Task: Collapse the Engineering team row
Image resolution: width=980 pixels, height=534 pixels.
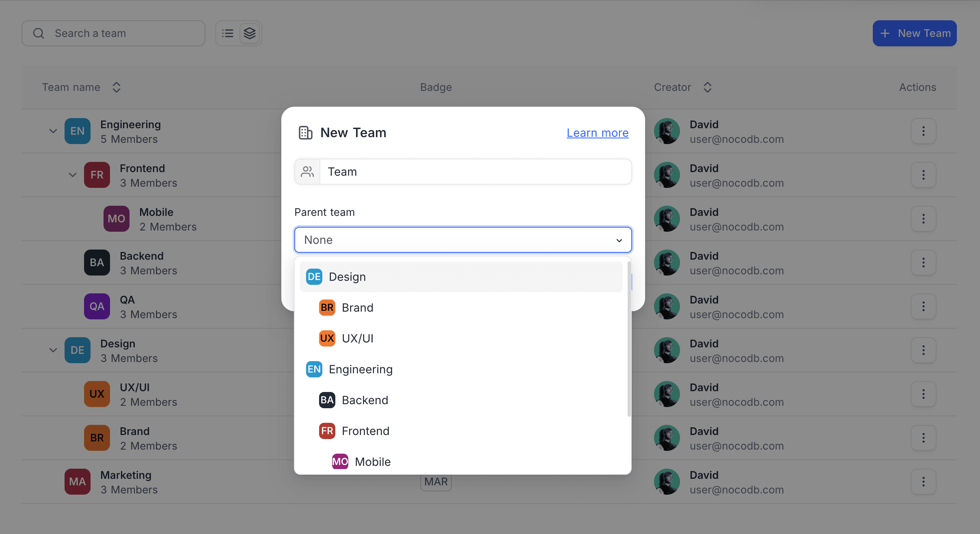Action: 53,131
